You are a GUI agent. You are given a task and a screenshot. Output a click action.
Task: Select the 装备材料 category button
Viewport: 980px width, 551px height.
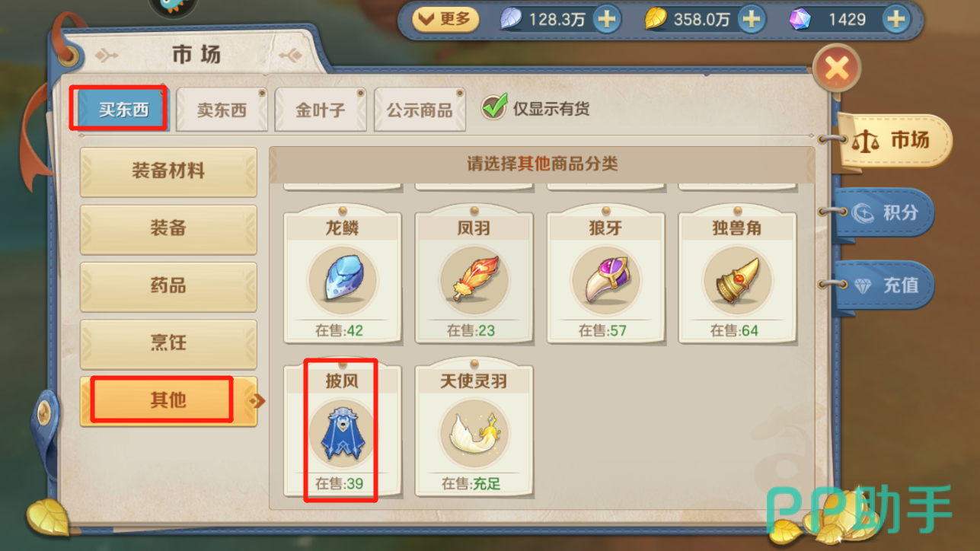(168, 171)
